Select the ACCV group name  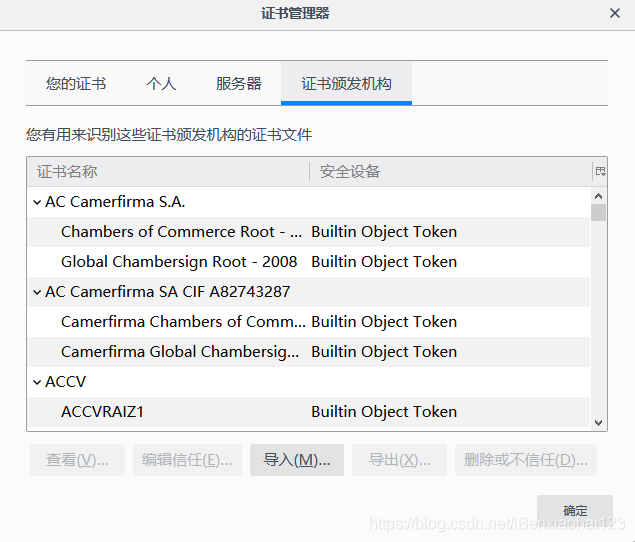coord(66,382)
